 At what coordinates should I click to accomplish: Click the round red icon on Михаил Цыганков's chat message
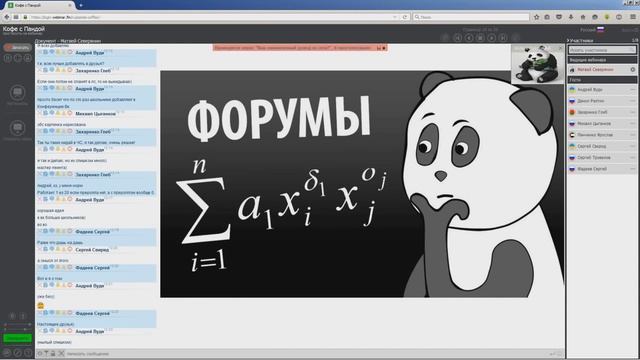[x=70, y=113]
